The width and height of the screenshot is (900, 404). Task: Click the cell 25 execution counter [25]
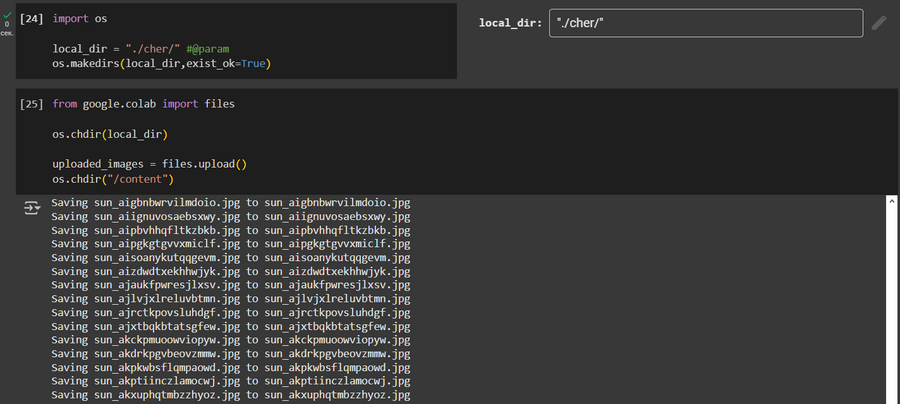click(x=32, y=104)
